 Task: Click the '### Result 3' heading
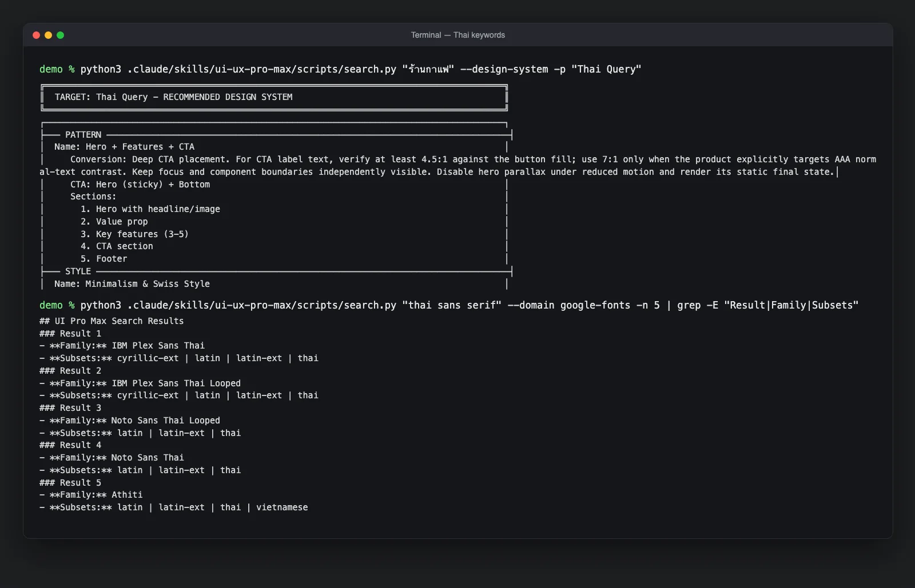click(70, 408)
